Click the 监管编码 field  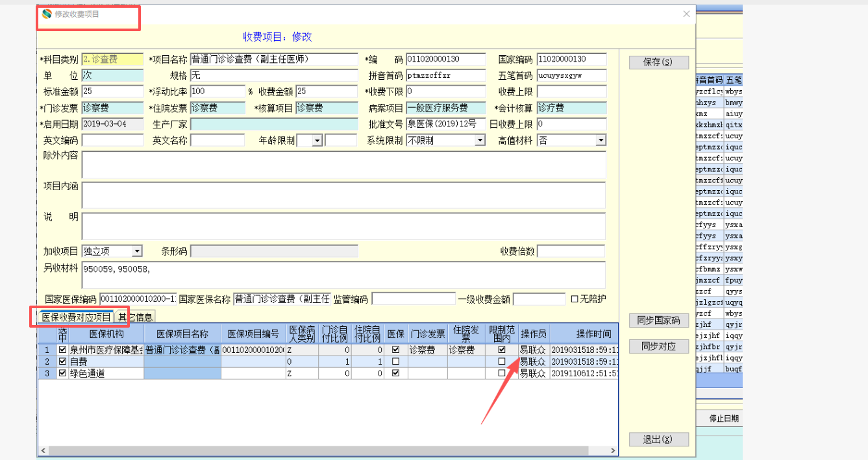(x=413, y=299)
